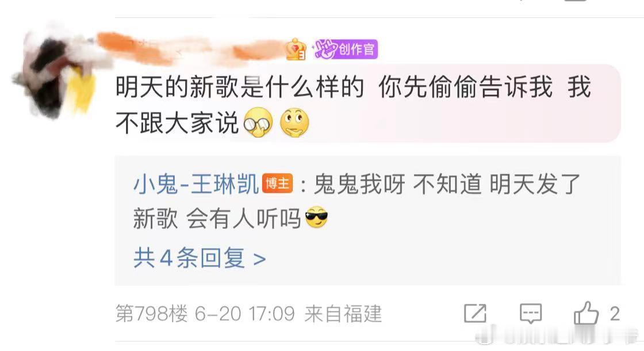Tap the forward/share square-arrow icon
The width and height of the screenshot is (644, 351).
point(475,313)
